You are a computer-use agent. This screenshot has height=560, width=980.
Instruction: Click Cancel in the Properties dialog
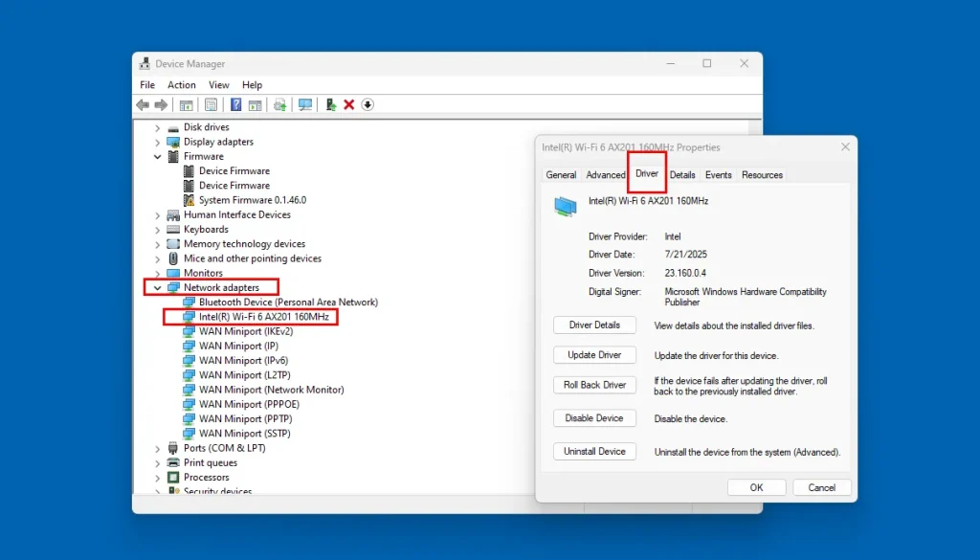(822, 487)
